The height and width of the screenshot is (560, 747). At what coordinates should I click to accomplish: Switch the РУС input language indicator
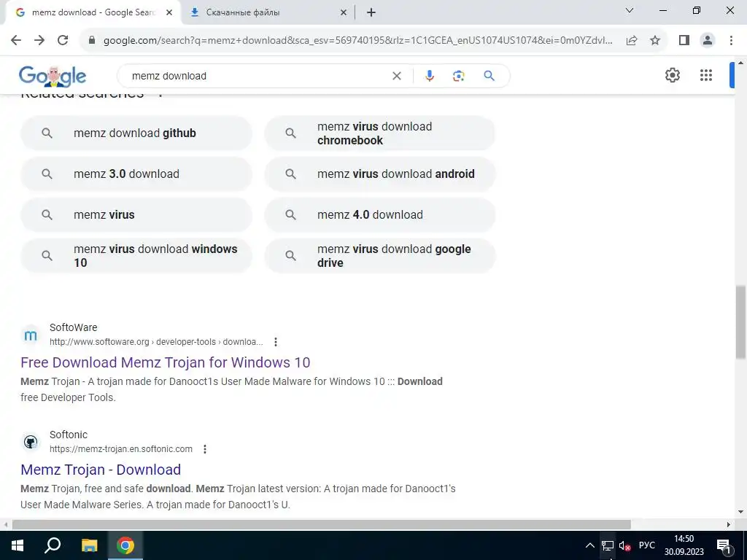(x=647, y=545)
